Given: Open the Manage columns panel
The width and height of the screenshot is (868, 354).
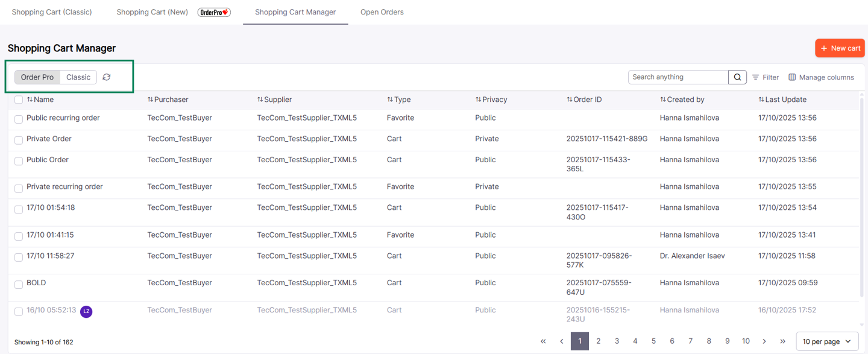Looking at the screenshot, I should click(x=820, y=77).
